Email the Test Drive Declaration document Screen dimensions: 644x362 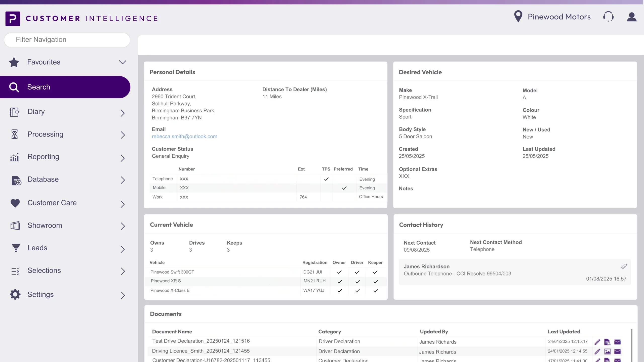coord(617,342)
